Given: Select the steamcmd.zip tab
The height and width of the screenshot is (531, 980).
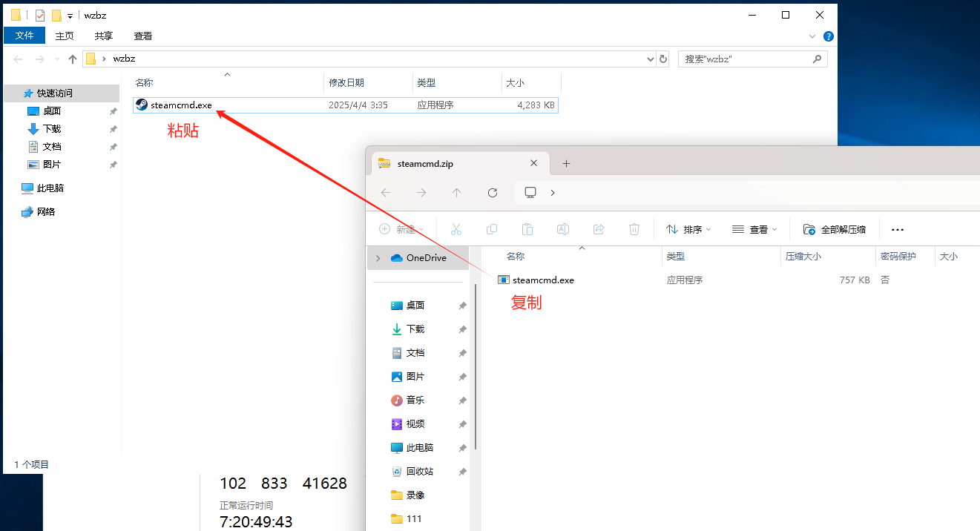Looking at the screenshot, I should [x=458, y=163].
